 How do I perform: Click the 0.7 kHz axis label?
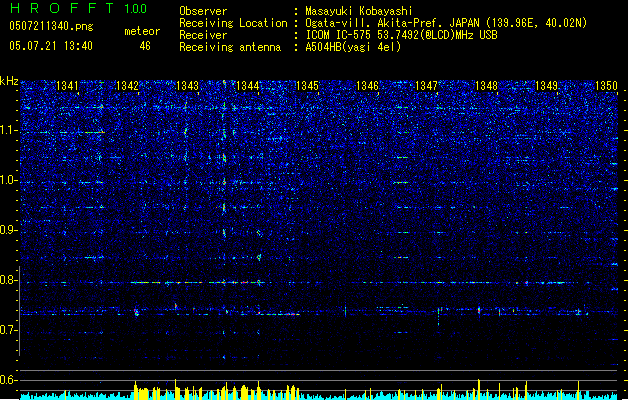(9, 331)
